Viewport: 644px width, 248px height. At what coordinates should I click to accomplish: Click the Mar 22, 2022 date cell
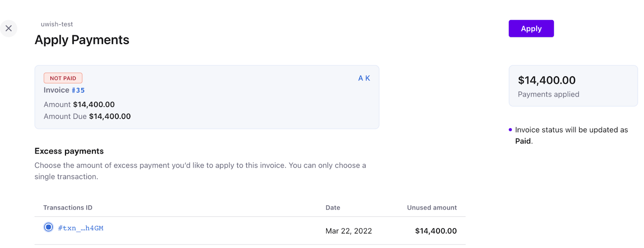click(349, 231)
